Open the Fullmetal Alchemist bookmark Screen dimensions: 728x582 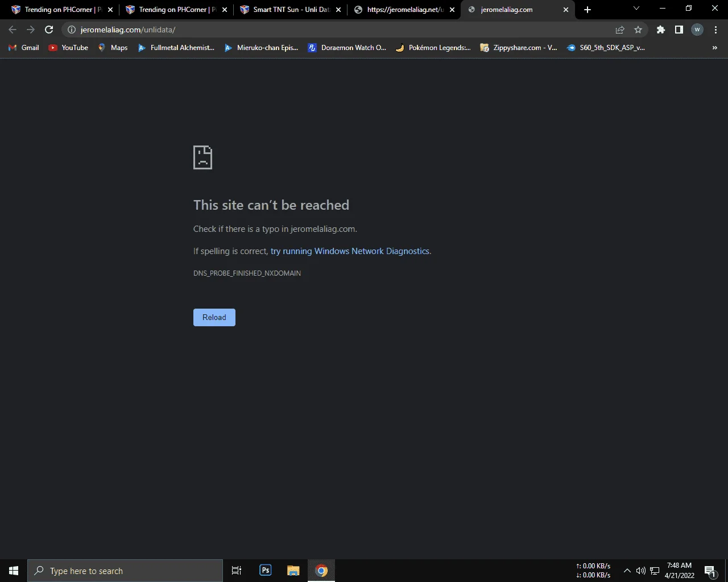pos(176,48)
